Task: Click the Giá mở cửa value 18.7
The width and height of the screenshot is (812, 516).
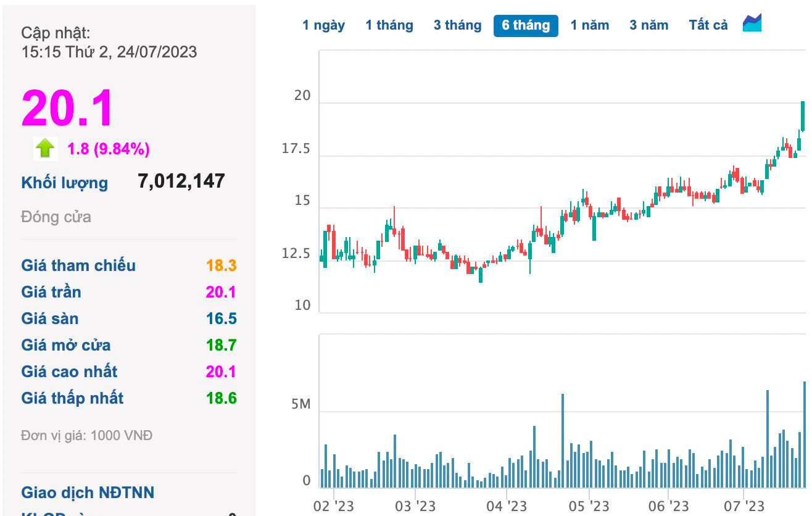Action: (x=222, y=345)
